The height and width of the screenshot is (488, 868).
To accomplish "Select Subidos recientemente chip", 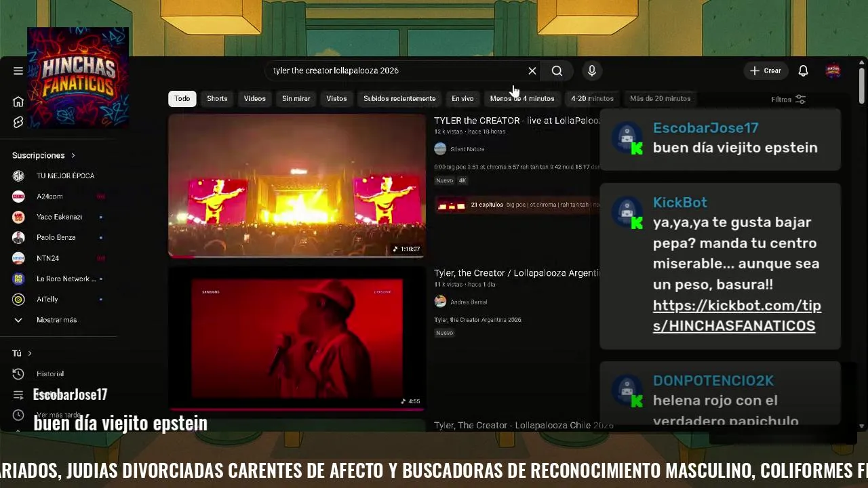I will pos(399,98).
